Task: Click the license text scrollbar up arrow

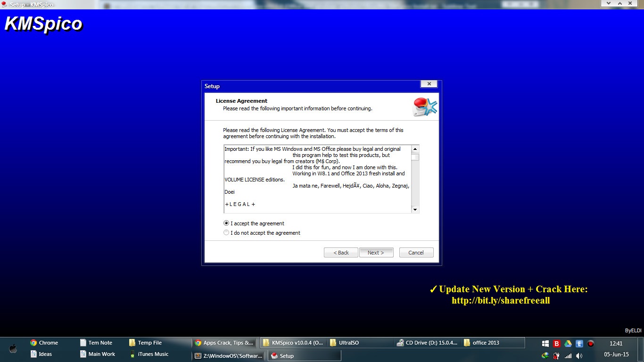Action: 415,149
